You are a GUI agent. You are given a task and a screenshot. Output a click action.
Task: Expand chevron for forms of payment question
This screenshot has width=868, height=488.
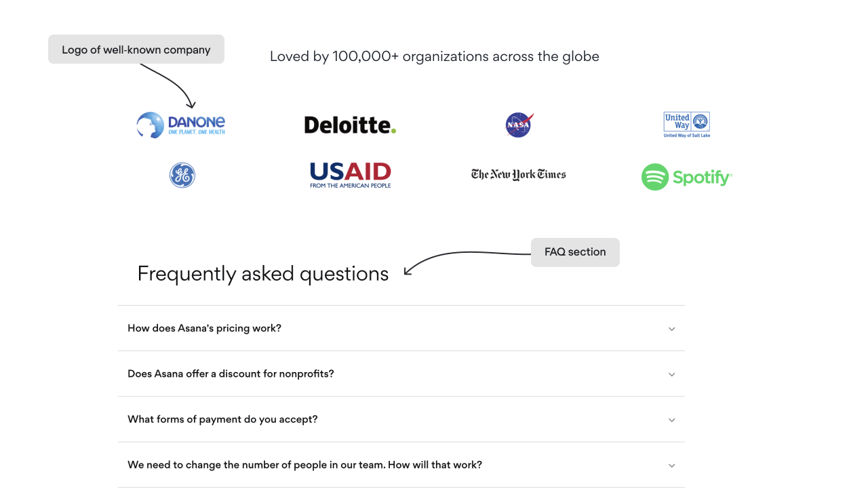click(x=672, y=420)
